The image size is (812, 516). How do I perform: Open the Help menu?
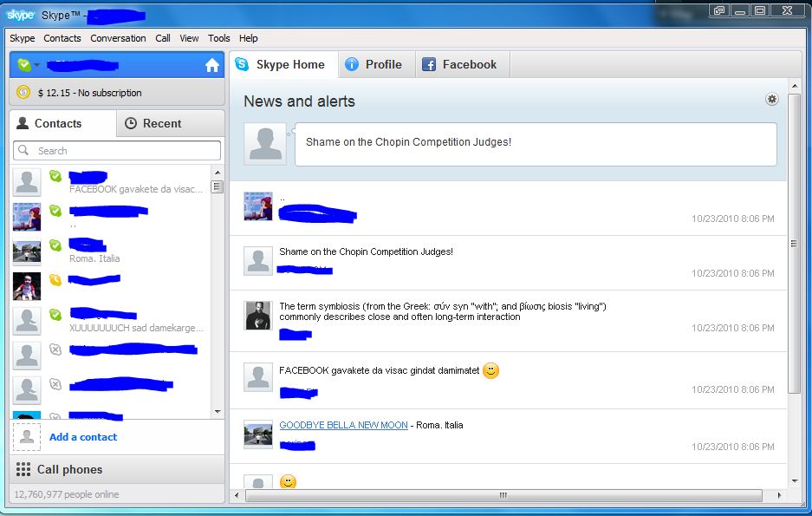tap(248, 38)
